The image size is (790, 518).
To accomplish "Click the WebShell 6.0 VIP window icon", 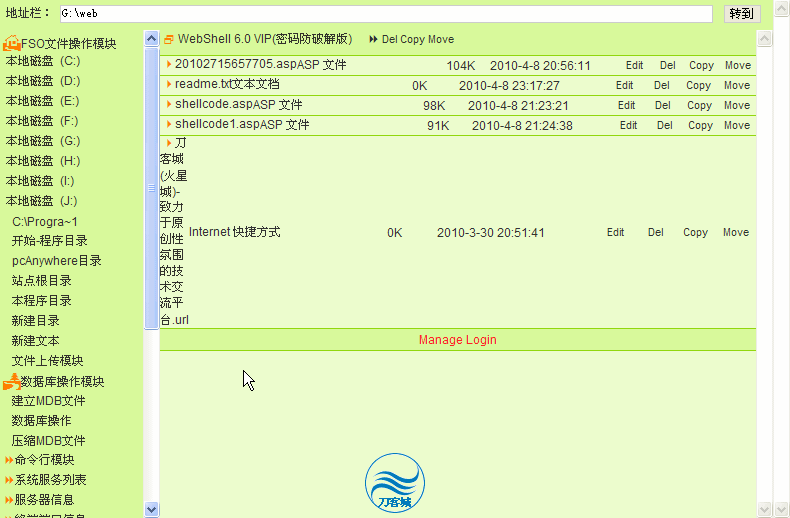I will coord(169,39).
